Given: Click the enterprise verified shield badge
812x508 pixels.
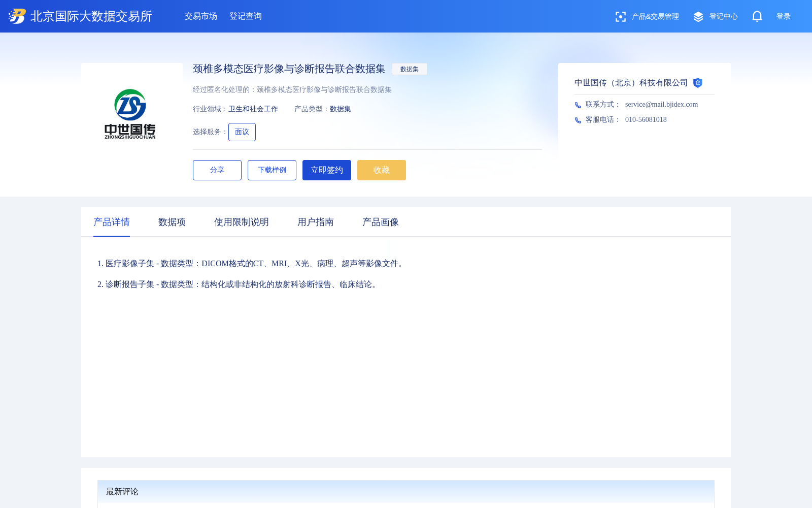Looking at the screenshot, I should coord(698,83).
